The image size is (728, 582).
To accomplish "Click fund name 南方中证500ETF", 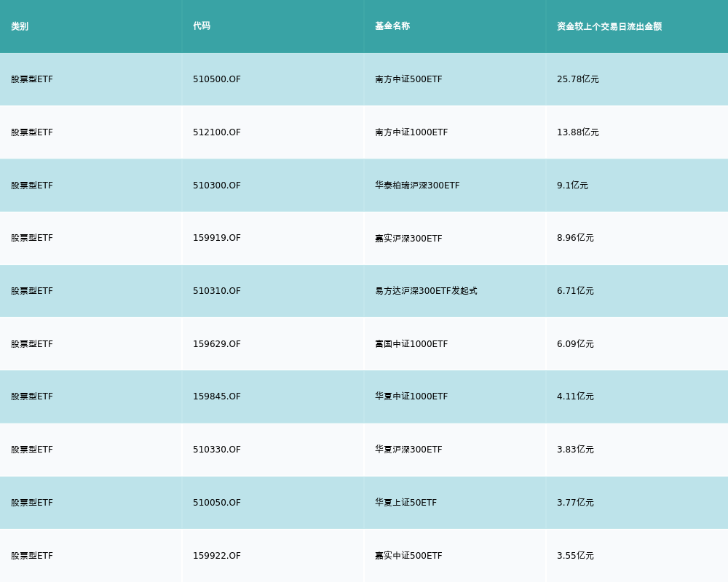I will [408, 79].
